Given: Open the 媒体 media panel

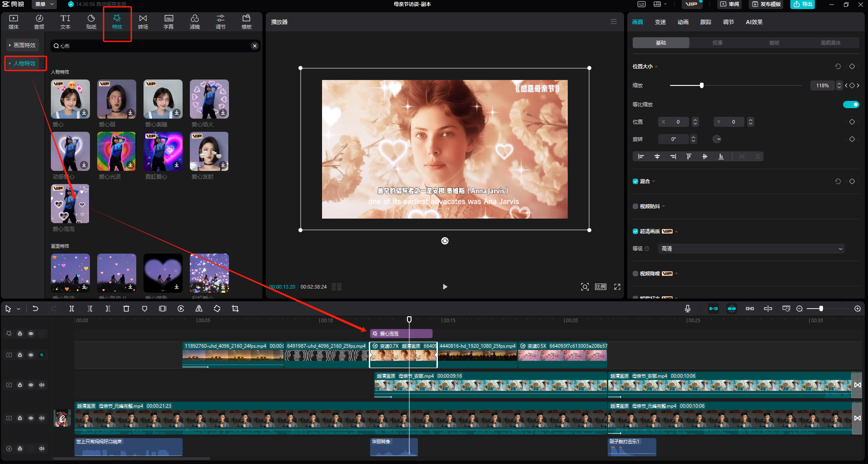Looking at the screenshot, I should click(14, 21).
